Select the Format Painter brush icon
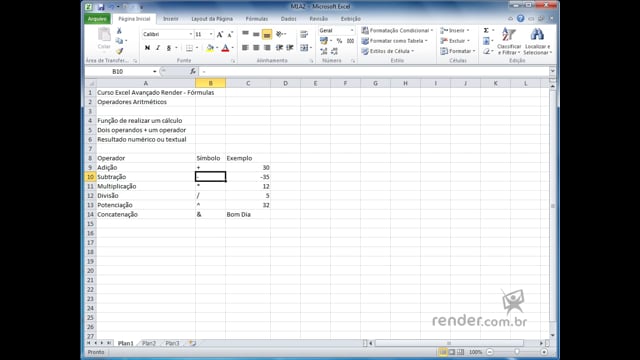 [119, 51]
